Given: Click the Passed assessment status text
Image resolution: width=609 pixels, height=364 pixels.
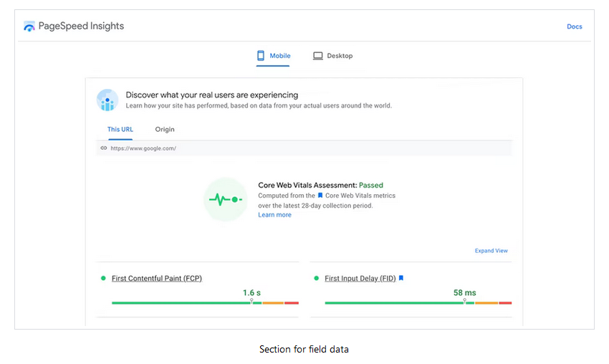Looking at the screenshot, I should tap(371, 186).
